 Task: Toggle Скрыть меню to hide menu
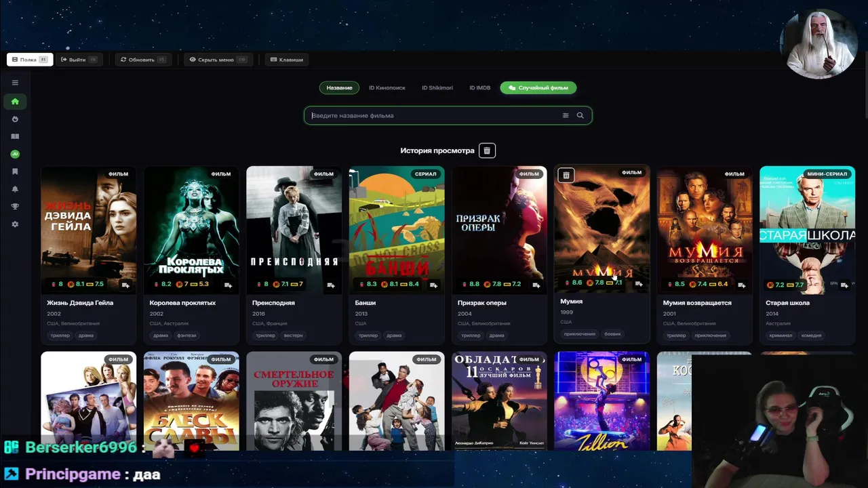click(218, 60)
